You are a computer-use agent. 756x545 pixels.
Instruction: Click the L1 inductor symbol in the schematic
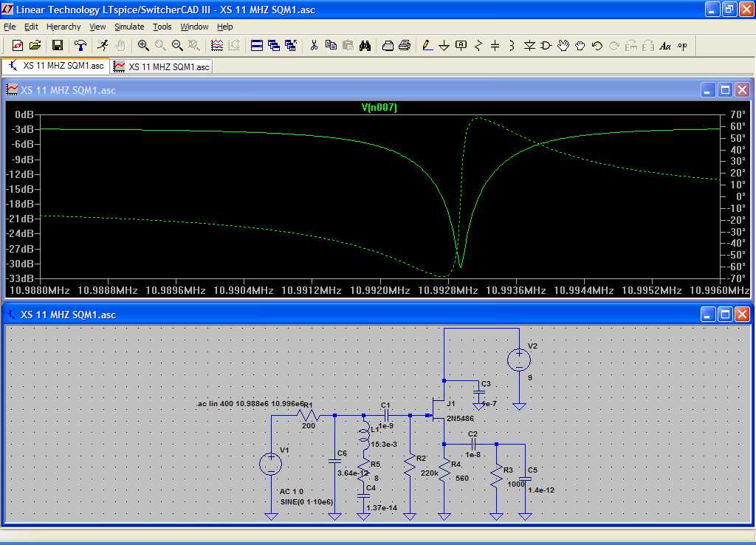click(363, 436)
